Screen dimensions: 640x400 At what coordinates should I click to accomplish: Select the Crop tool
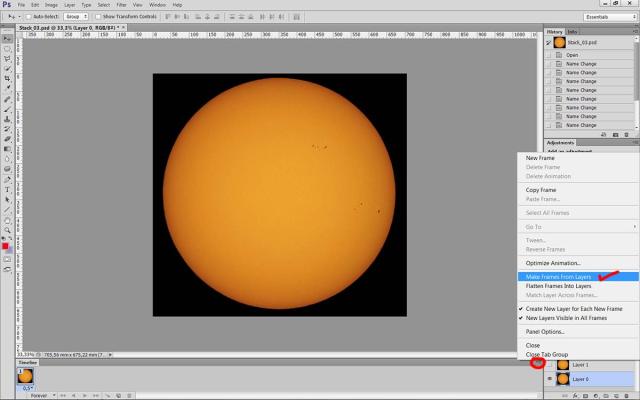(x=7, y=76)
